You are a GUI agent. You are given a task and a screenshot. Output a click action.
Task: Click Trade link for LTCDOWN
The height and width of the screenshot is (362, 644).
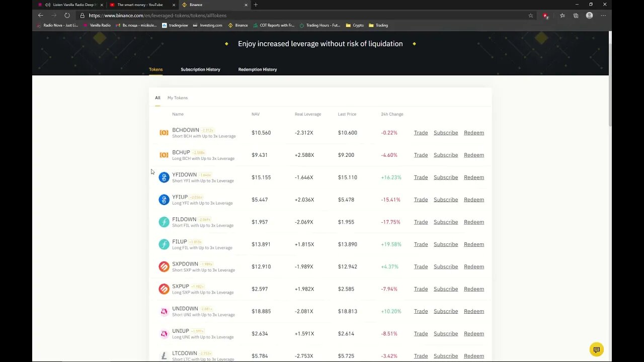(421, 356)
